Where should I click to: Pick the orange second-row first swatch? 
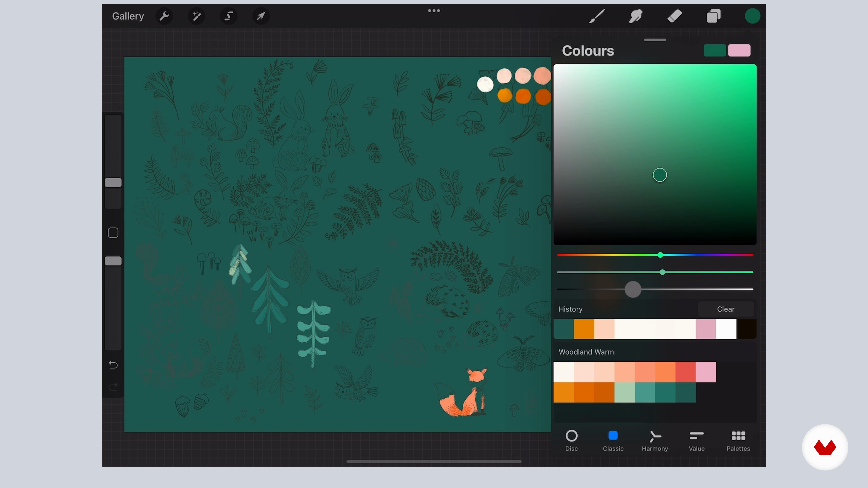coord(564,392)
